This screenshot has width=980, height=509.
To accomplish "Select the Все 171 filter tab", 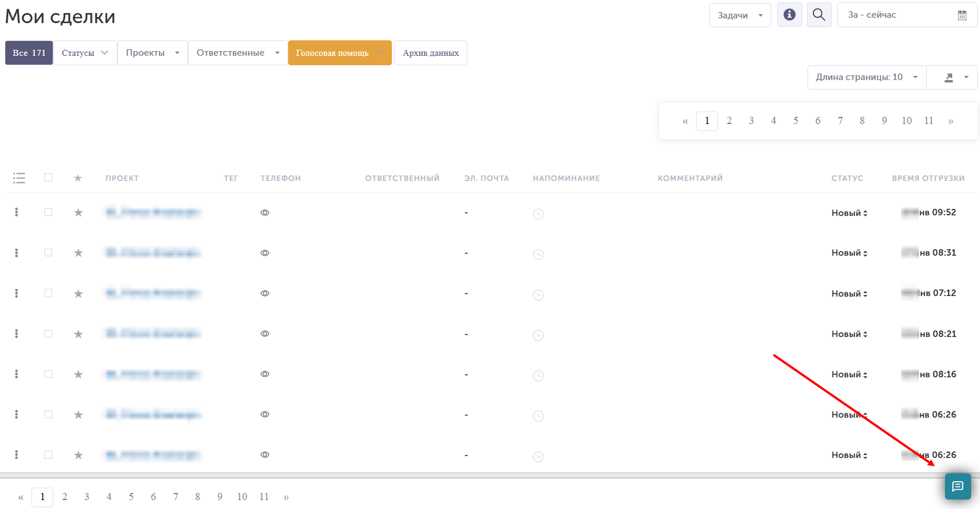I will pos(29,53).
